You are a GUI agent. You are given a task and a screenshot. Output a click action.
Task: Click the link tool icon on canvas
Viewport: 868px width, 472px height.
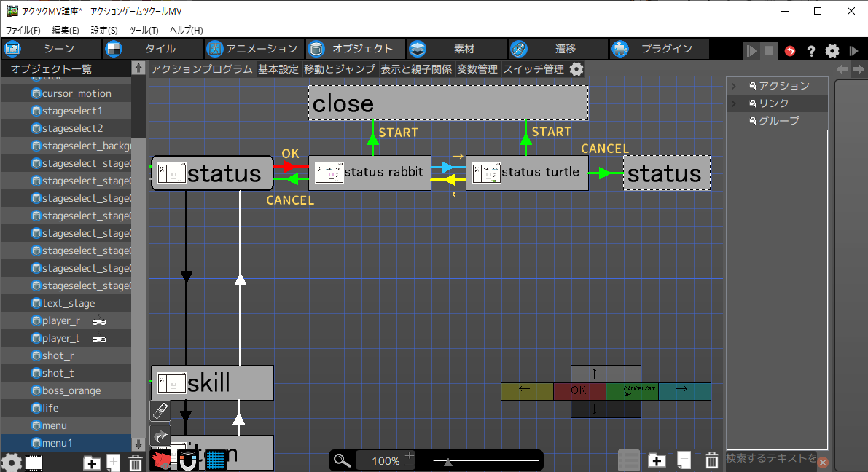tap(160, 411)
